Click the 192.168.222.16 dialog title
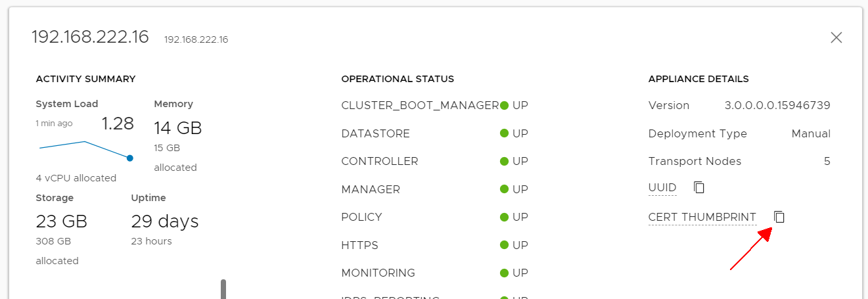Image resolution: width=868 pixels, height=299 pixels. (91, 37)
